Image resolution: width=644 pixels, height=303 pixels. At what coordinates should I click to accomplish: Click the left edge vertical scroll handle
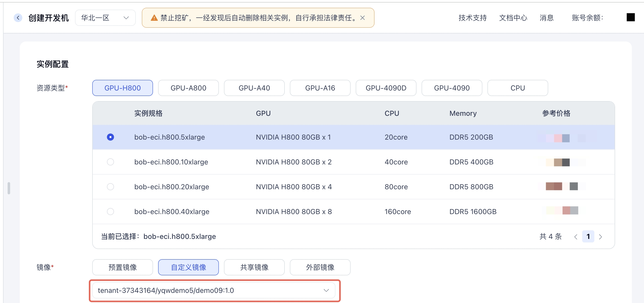click(x=9, y=188)
